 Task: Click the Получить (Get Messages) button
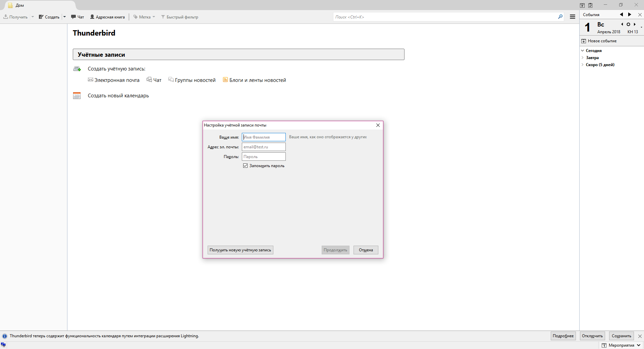[x=15, y=17]
